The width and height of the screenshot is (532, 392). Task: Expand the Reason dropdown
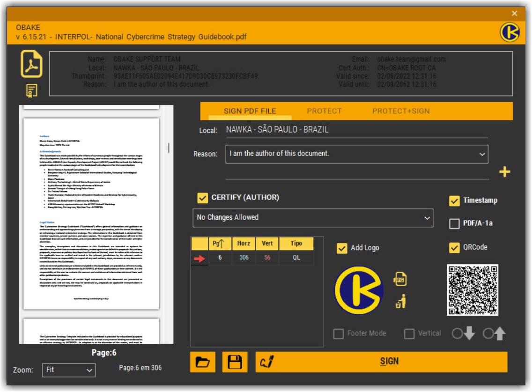[482, 154]
